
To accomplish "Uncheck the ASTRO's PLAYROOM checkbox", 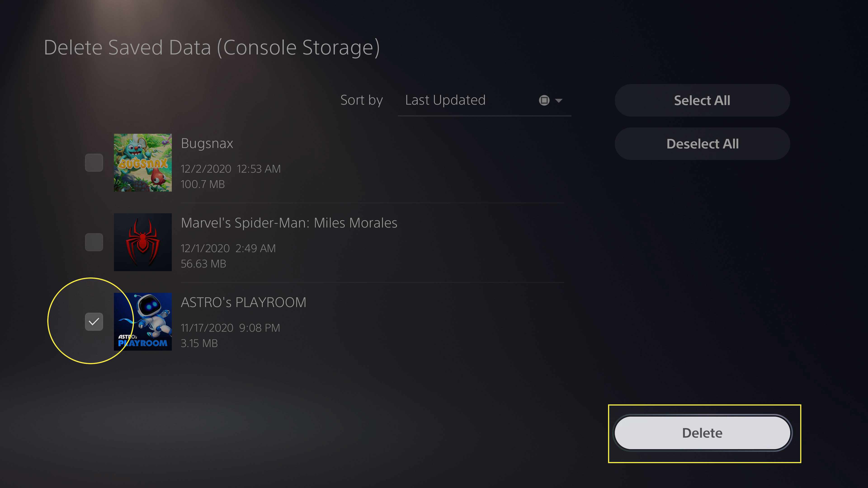I will click(x=94, y=322).
